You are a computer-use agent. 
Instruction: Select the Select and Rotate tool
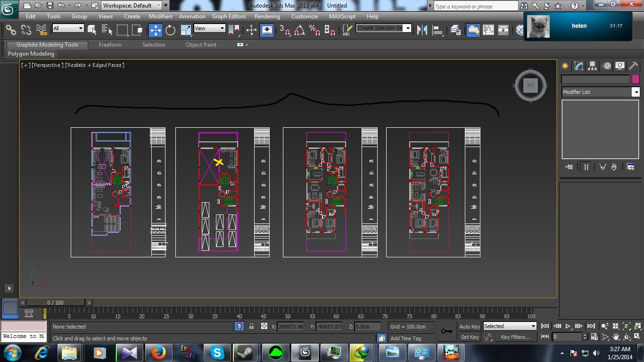[170, 30]
